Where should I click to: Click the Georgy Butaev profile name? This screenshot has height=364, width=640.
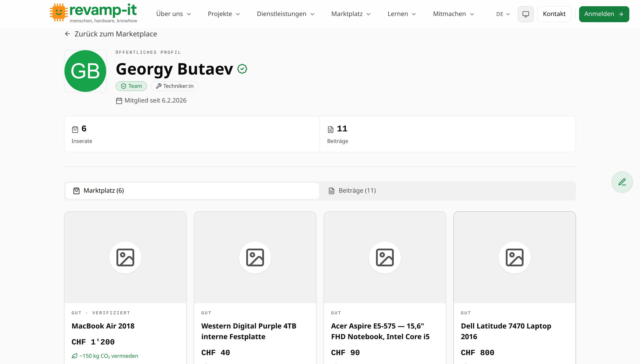(x=174, y=69)
